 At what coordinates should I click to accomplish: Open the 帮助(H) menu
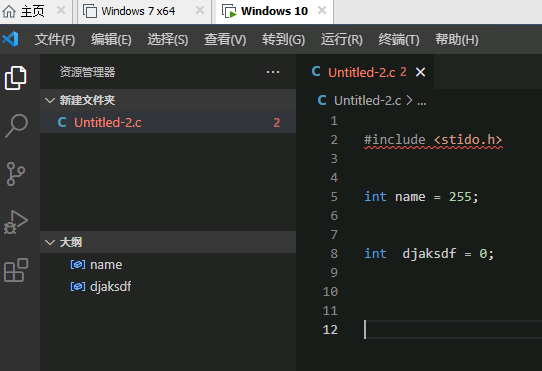tap(457, 39)
